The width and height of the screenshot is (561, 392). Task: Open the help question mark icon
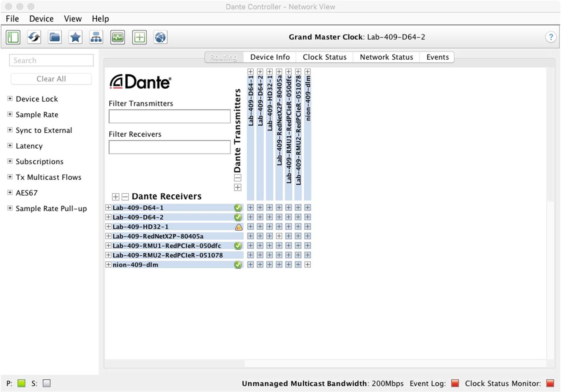pyautogui.click(x=551, y=37)
